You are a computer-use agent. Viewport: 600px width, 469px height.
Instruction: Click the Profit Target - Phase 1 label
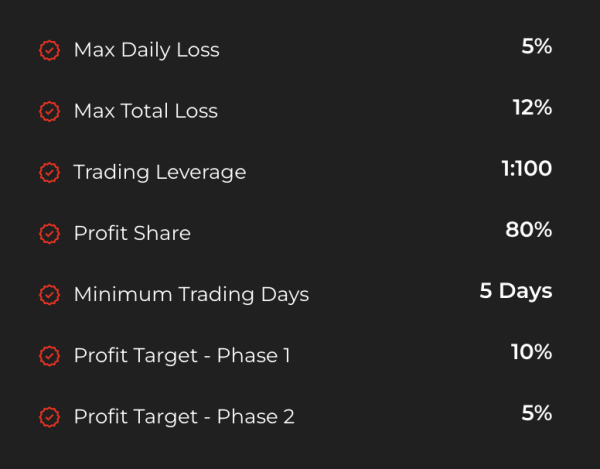[182, 356]
